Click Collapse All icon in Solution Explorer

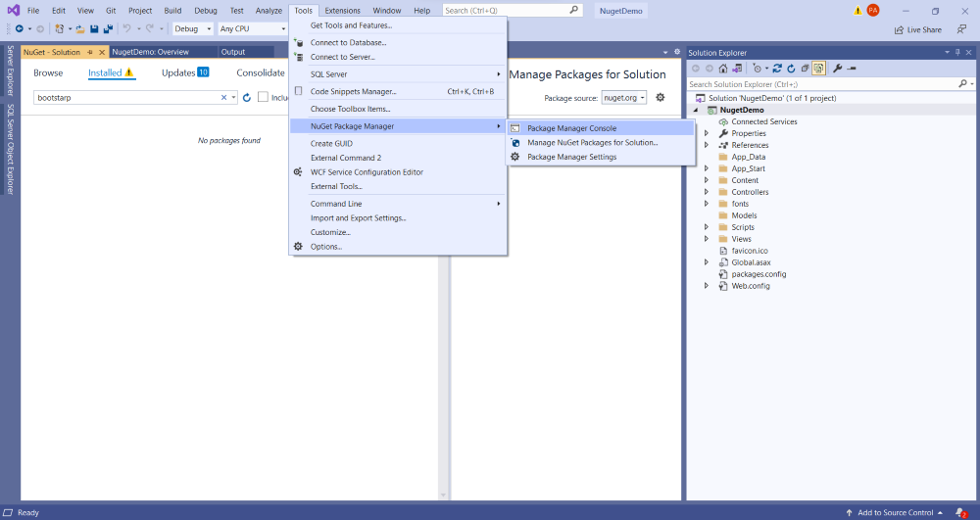[x=805, y=69]
